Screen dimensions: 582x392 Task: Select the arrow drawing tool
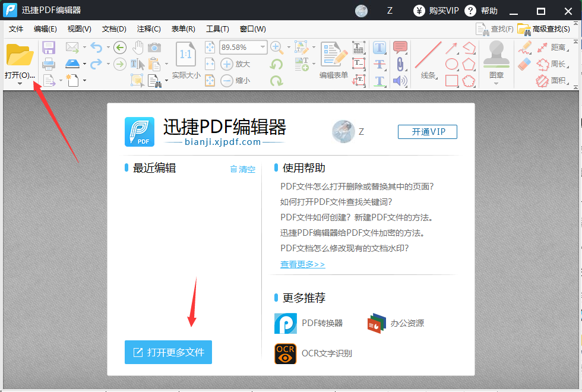tap(451, 48)
